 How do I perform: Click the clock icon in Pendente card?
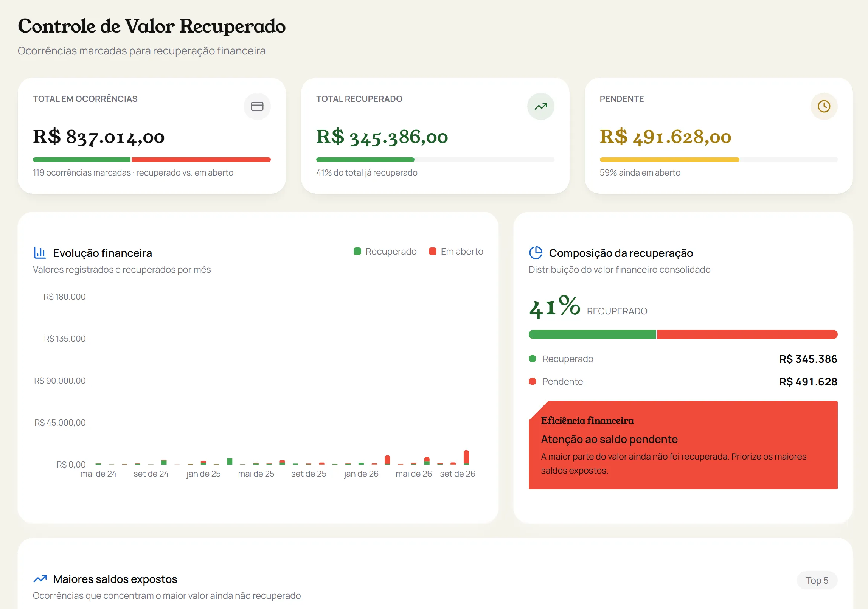[824, 106]
